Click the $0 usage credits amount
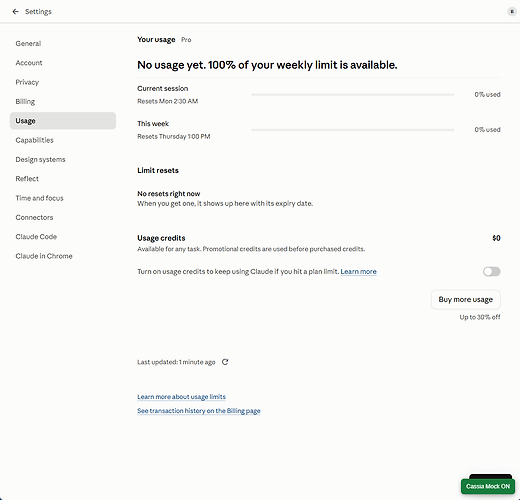Screen dimensions: 520x500 [x=496, y=238]
